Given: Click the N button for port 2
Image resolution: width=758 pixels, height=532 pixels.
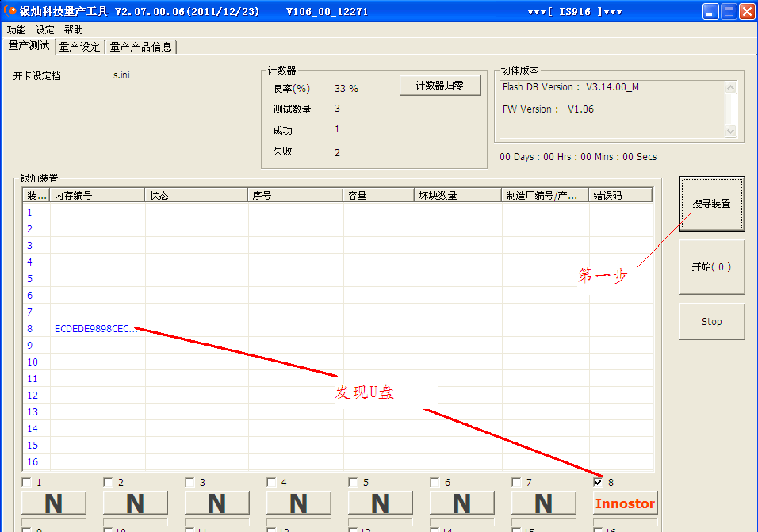Looking at the screenshot, I should tap(136, 503).
